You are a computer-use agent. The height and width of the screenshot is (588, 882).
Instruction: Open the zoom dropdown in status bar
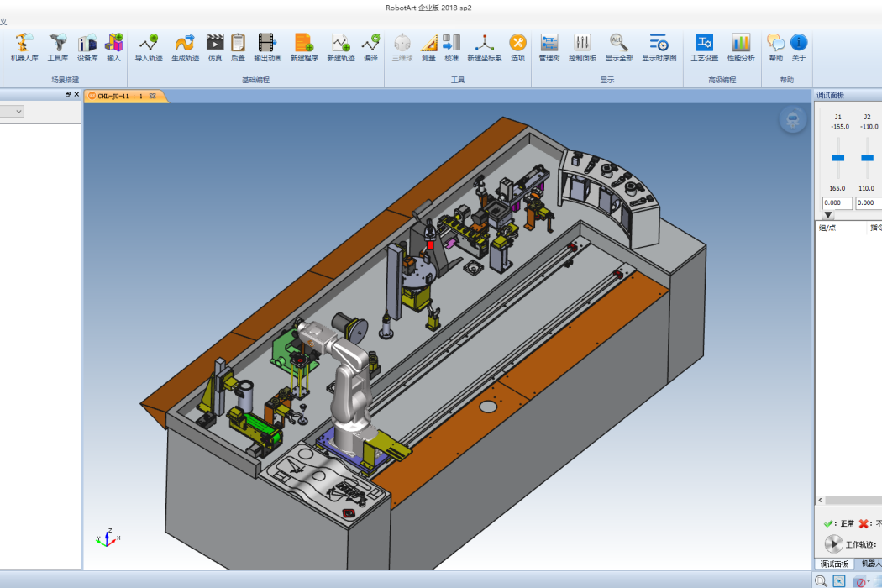[x=822, y=581]
